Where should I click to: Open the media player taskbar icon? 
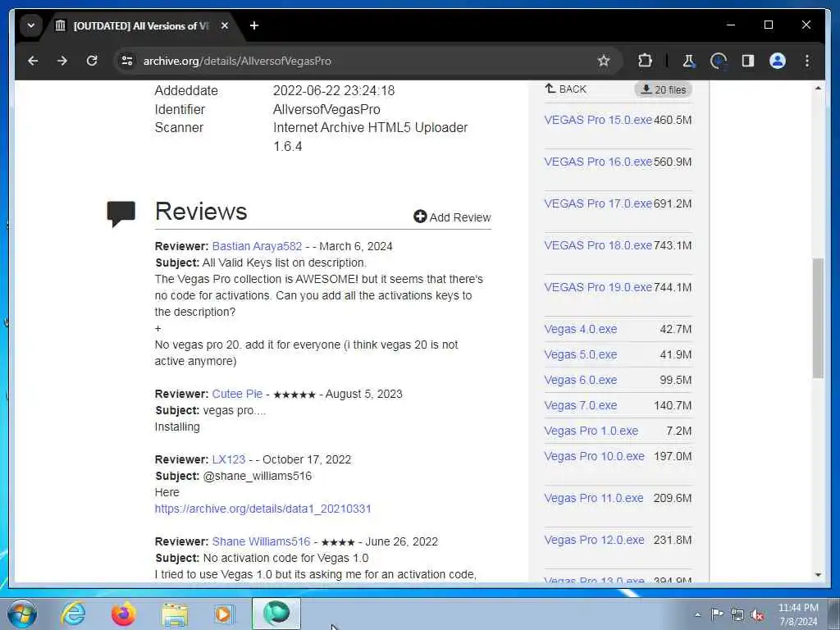click(x=224, y=614)
